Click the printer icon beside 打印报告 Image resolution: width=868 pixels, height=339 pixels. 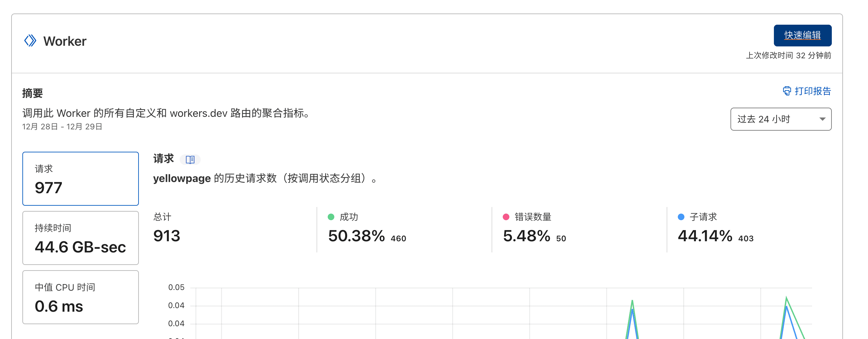tap(787, 91)
